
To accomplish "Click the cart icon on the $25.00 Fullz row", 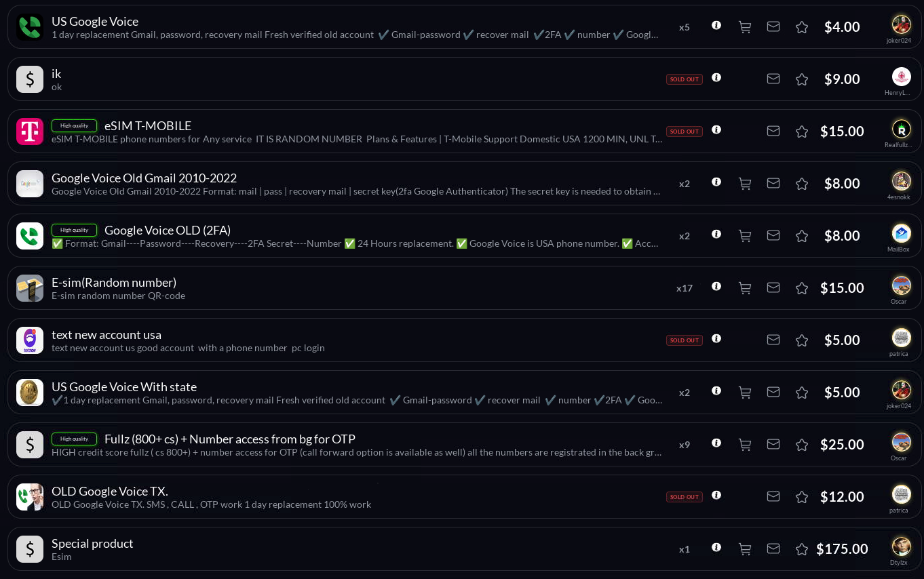I will (x=745, y=445).
